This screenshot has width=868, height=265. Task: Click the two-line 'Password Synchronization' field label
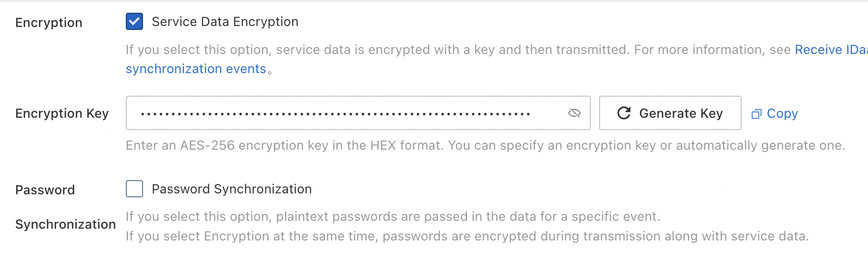point(65,207)
